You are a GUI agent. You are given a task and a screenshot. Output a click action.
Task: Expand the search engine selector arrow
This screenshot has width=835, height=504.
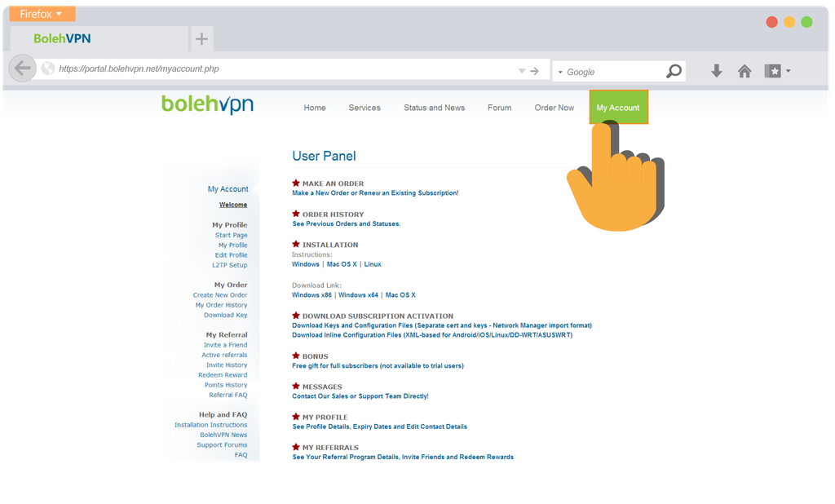[560, 72]
